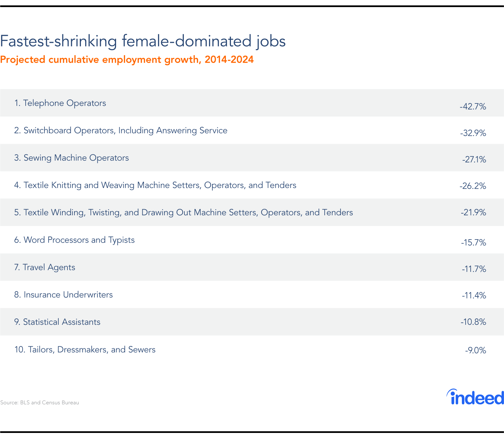Select '4. Textile Knitting and Weaving Machine' row label
The height and width of the screenshot is (439, 504).
(155, 185)
